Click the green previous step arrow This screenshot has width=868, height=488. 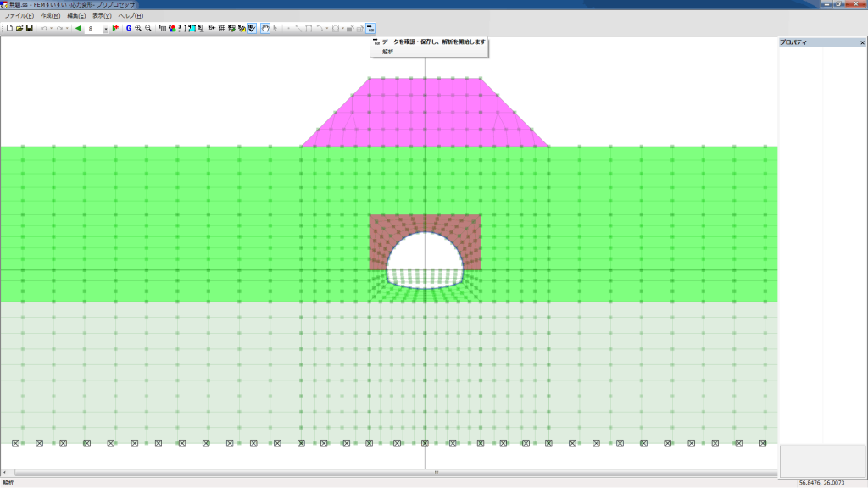click(78, 28)
